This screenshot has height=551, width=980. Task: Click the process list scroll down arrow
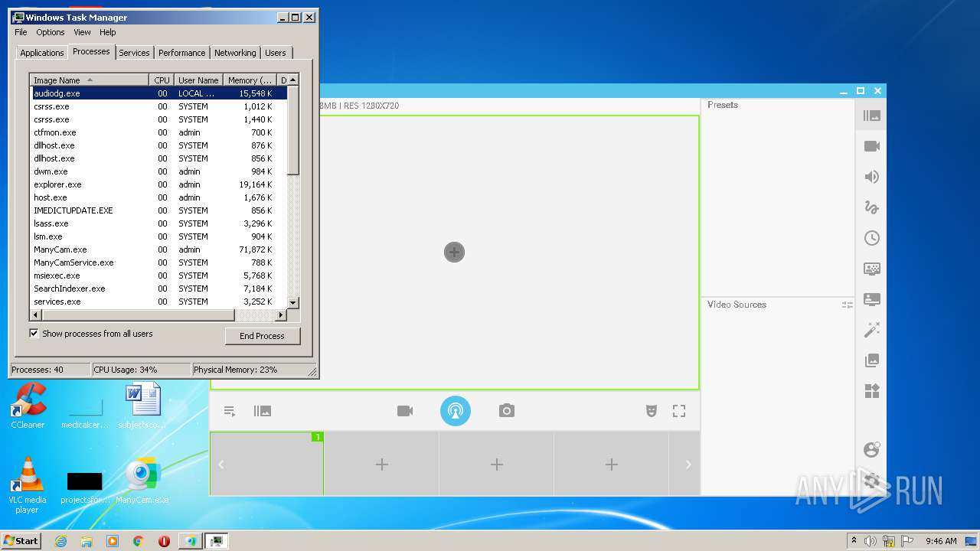point(293,303)
